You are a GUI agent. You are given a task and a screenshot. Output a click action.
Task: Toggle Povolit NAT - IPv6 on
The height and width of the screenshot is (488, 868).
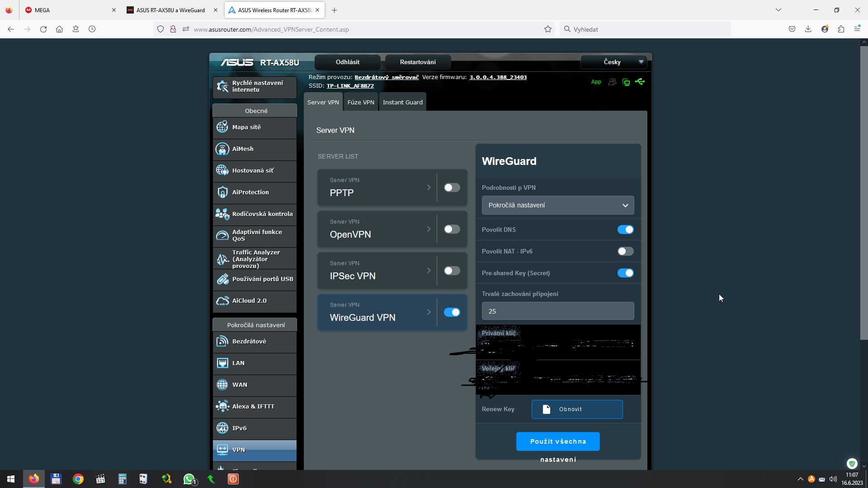tap(625, 251)
